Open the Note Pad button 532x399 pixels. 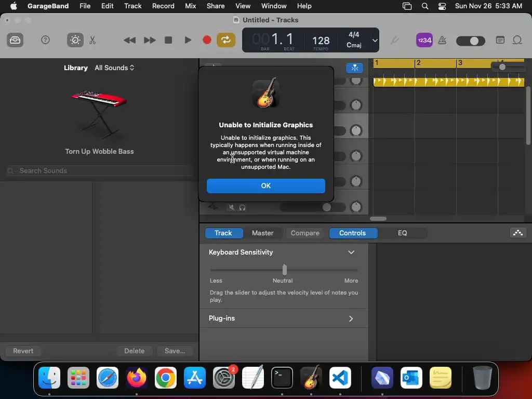[x=500, y=40]
